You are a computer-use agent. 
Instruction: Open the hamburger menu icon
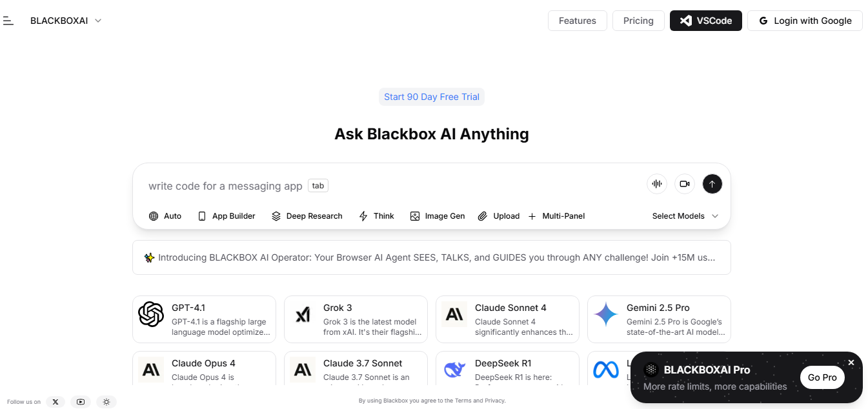[8, 20]
